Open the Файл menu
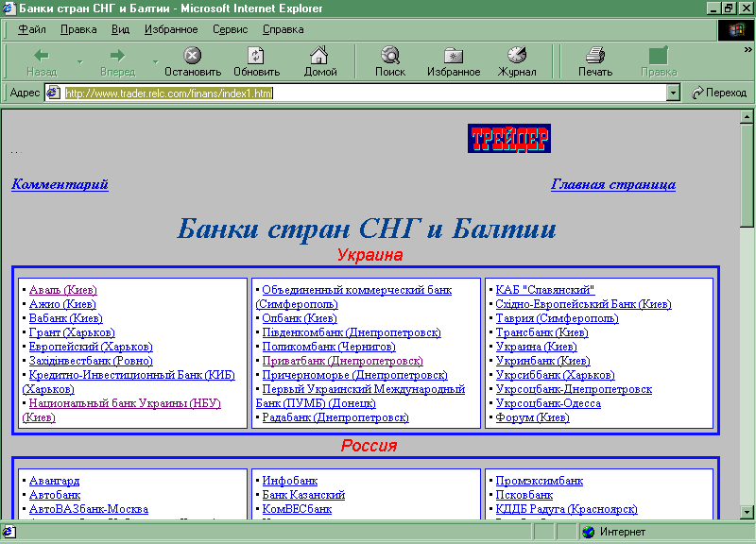 pyautogui.click(x=31, y=29)
